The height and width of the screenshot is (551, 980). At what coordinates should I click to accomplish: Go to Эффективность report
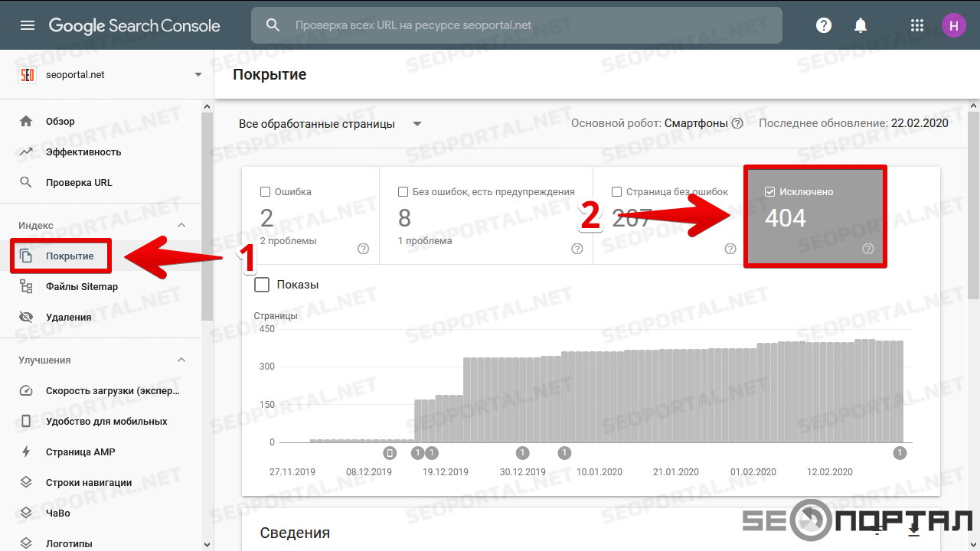[x=83, y=152]
